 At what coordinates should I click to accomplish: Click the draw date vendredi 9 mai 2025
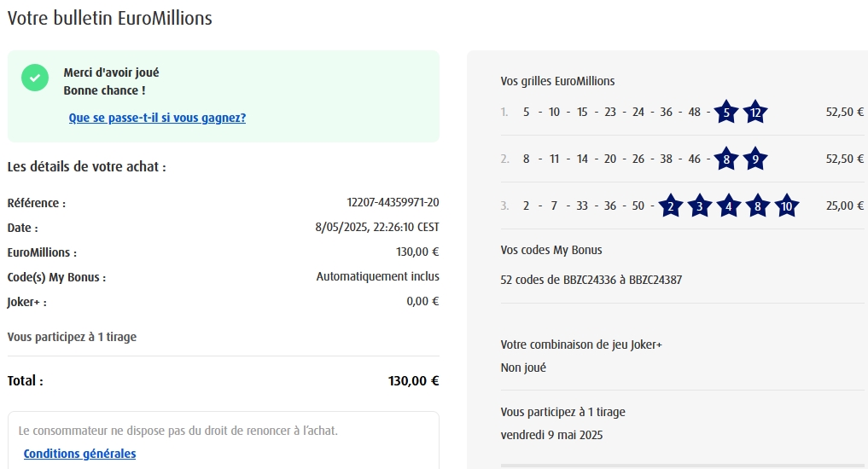click(551, 435)
